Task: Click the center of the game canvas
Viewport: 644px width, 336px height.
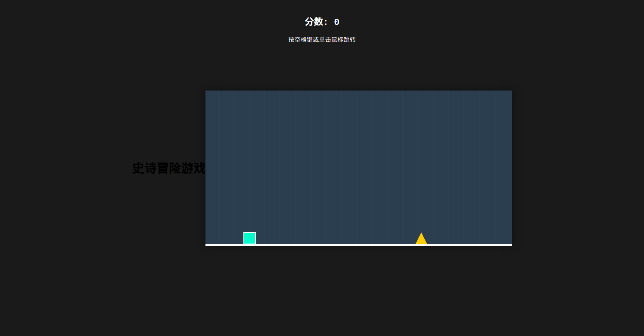Action: [x=359, y=168]
